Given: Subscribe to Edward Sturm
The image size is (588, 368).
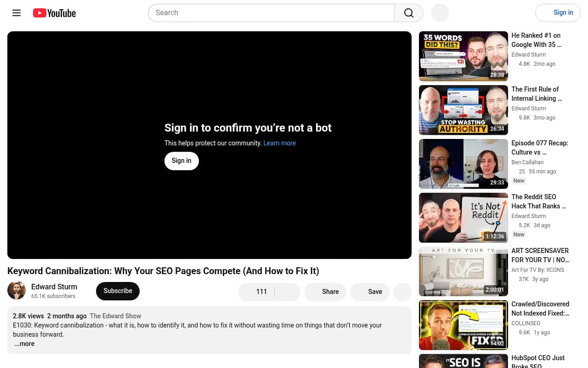Looking at the screenshot, I should pyautogui.click(x=118, y=291).
